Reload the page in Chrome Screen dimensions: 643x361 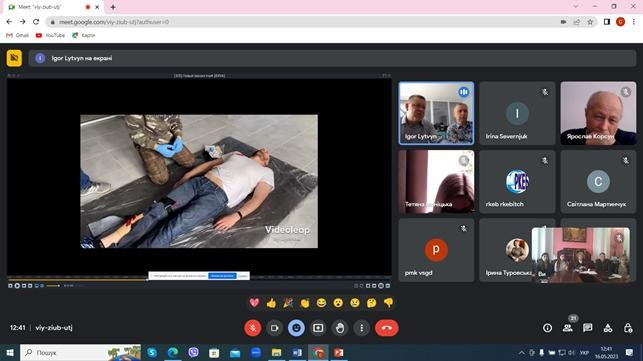[x=36, y=22]
